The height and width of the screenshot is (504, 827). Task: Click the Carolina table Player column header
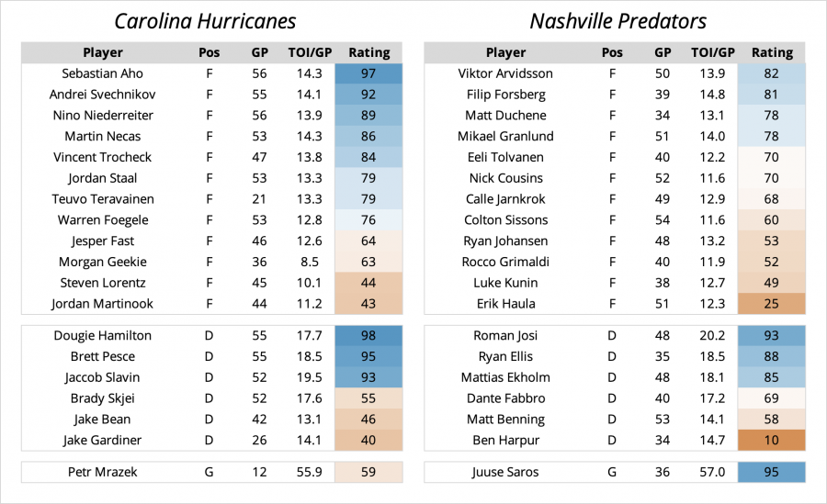(x=103, y=52)
